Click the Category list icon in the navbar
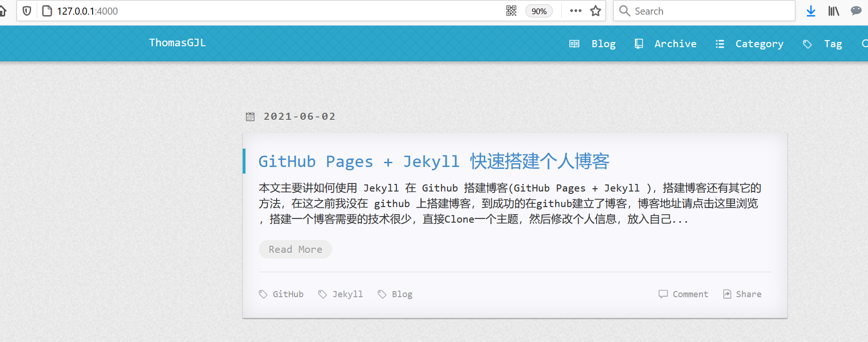The width and height of the screenshot is (868, 342). pos(720,44)
